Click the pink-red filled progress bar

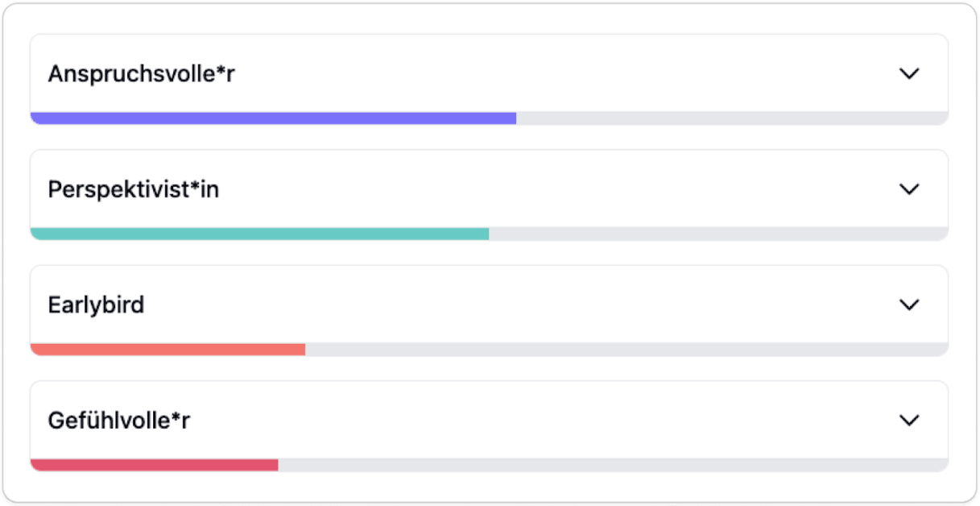pyautogui.click(x=154, y=465)
